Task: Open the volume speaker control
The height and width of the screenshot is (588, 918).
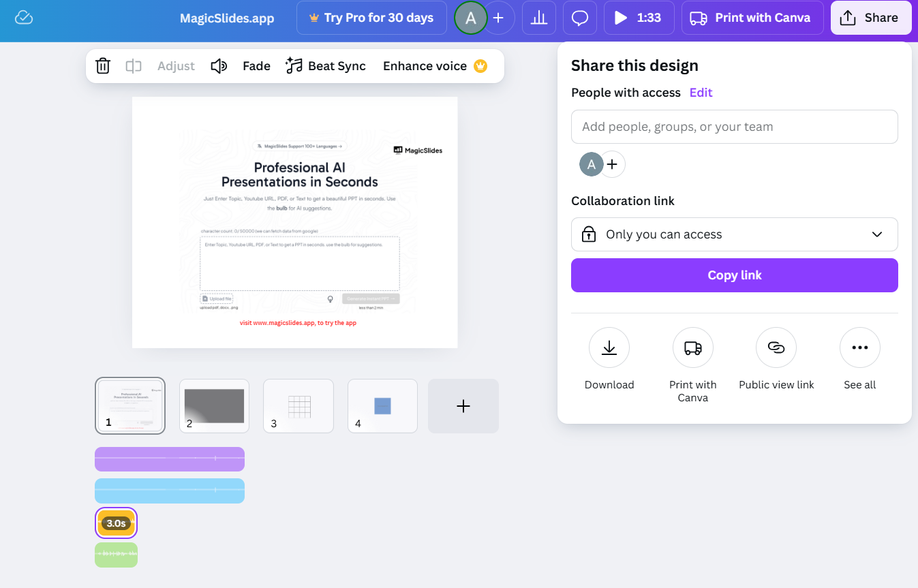Action: pyautogui.click(x=219, y=66)
